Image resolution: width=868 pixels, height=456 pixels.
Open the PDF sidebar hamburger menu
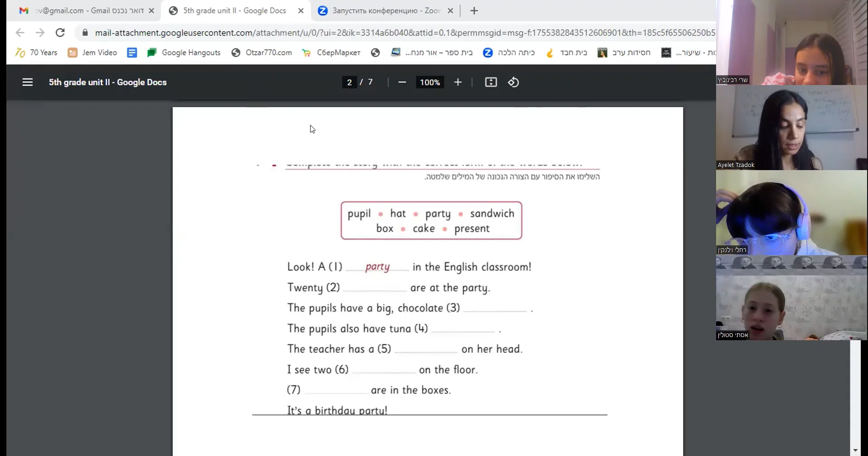28,82
